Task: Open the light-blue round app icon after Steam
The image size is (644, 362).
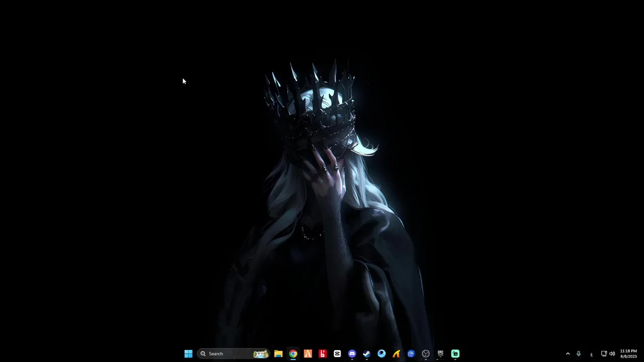Action: [x=381, y=353]
